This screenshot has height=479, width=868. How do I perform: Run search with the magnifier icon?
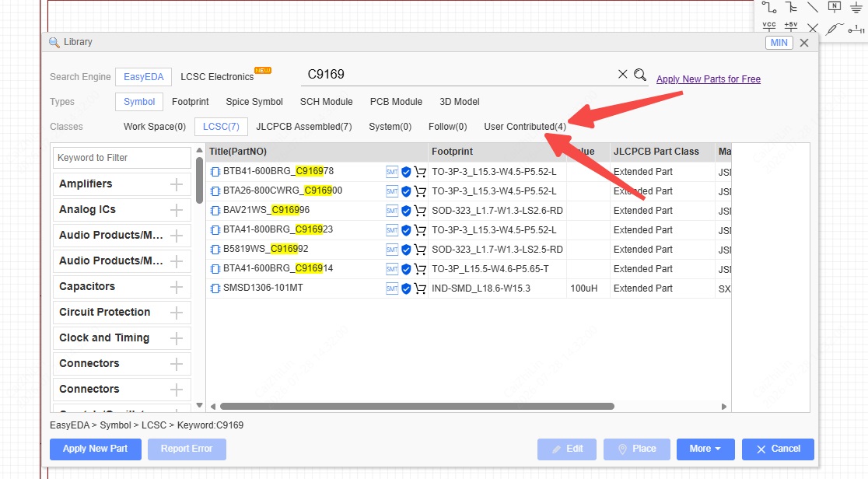click(640, 74)
